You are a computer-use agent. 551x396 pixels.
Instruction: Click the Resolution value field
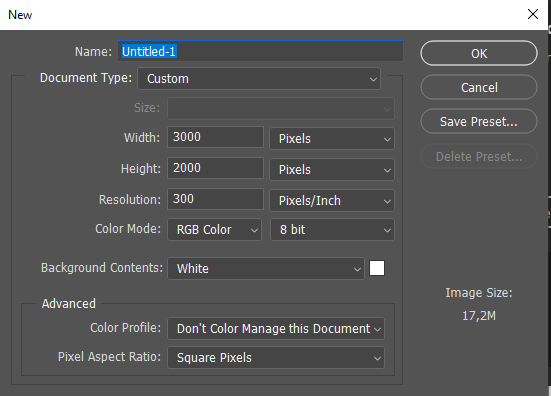(x=215, y=199)
